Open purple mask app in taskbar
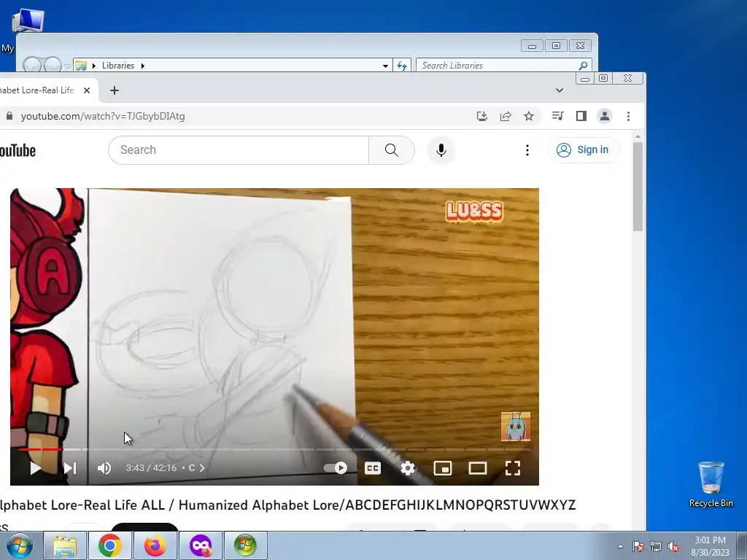 click(200, 545)
